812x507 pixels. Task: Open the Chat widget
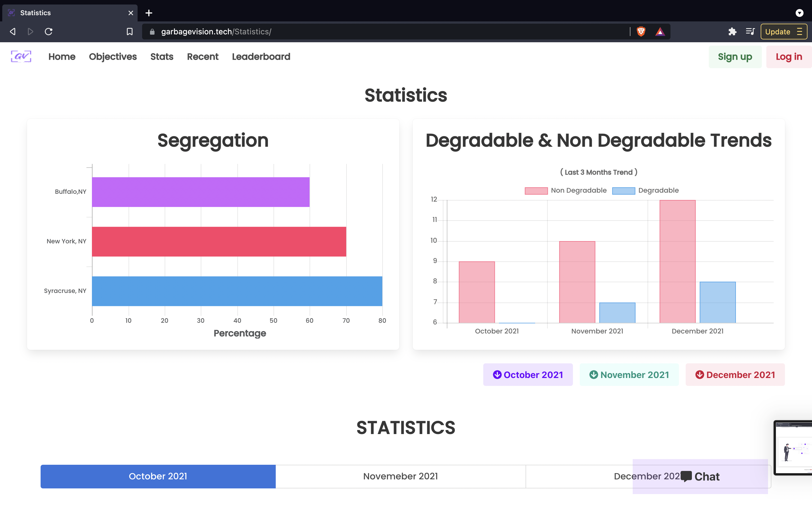pos(700,476)
